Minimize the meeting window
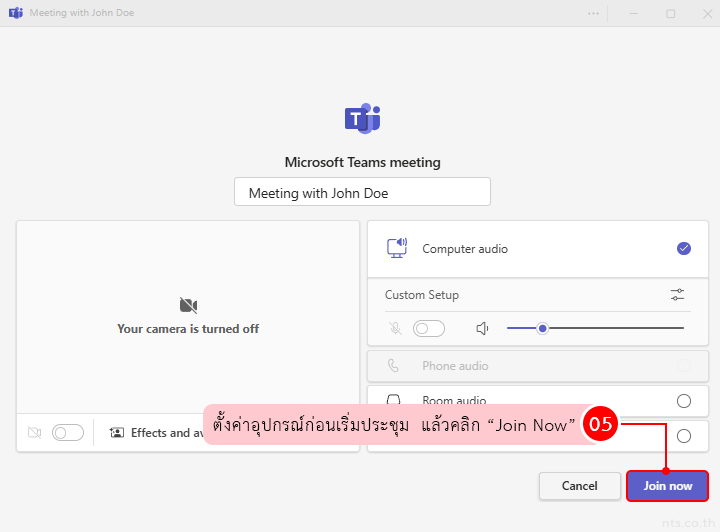The height and width of the screenshot is (532, 720). coord(634,13)
